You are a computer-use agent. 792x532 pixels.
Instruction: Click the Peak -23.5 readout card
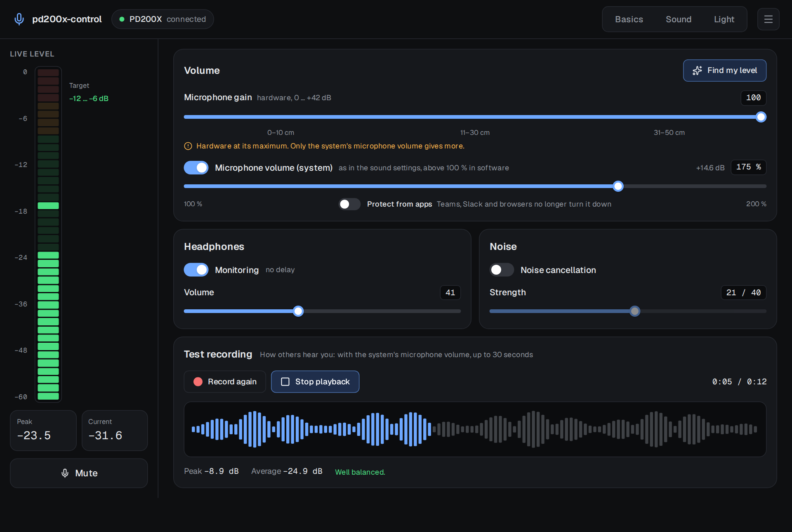click(43, 430)
